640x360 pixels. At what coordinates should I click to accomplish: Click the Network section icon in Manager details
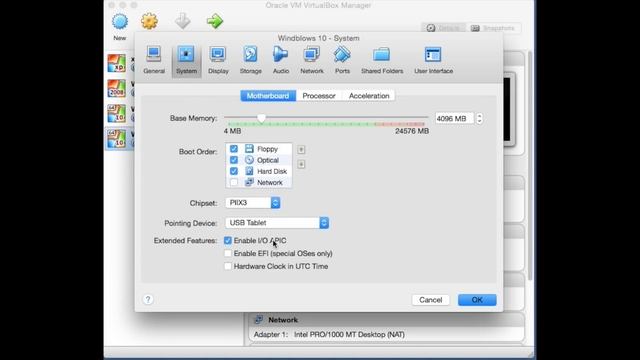click(x=258, y=320)
